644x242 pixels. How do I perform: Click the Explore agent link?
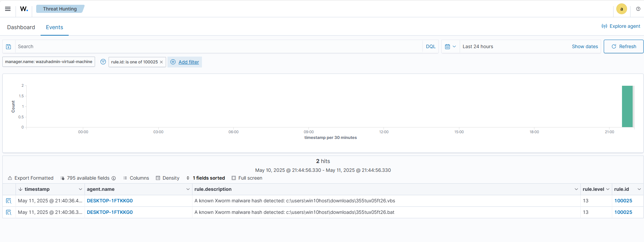click(x=621, y=26)
